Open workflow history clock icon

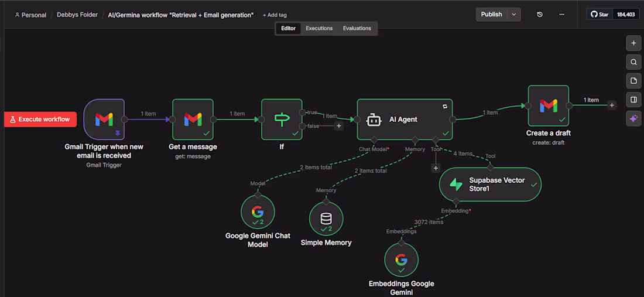[540, 15]
